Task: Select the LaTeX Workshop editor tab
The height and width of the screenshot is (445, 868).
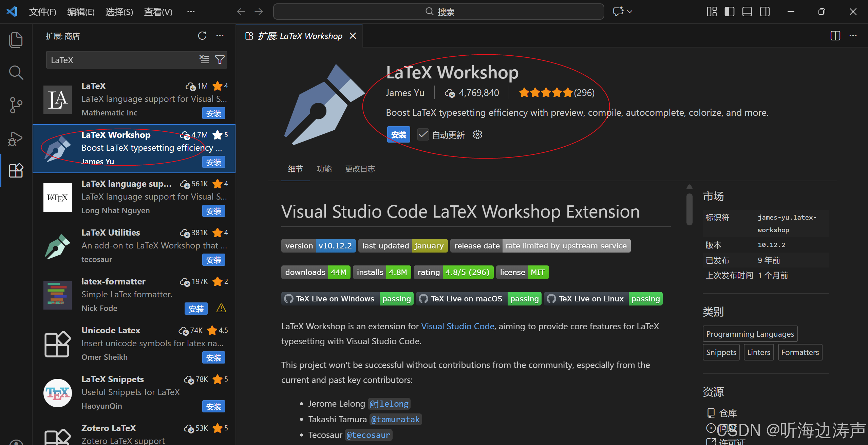Action: pyautogui.click(x=299, y=36)
